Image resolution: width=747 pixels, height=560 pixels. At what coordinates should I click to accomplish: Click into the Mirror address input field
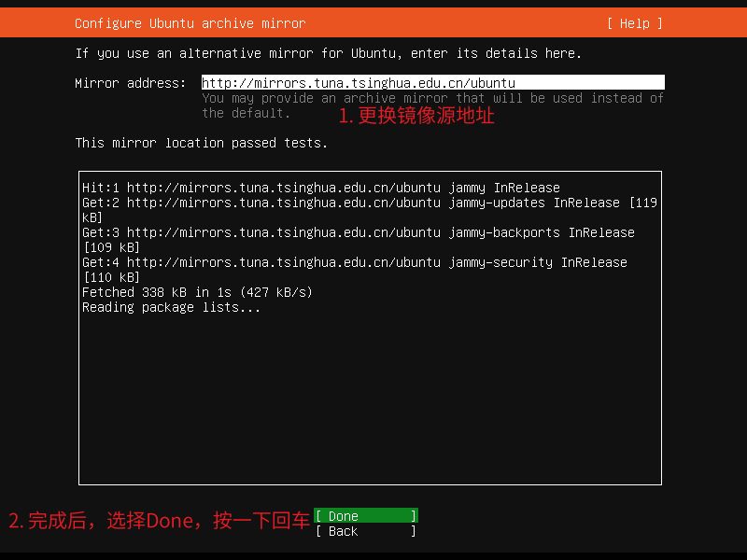click(x=432, y=83)
